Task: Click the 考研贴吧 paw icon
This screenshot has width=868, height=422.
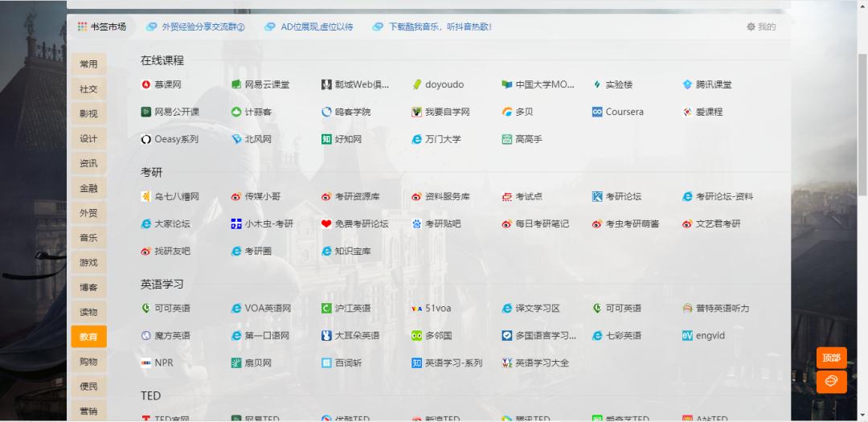Action: (417, 223)
